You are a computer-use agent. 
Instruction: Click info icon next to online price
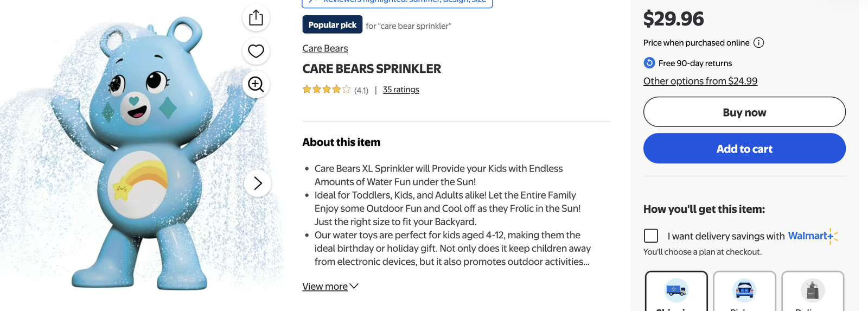point(759,43)
